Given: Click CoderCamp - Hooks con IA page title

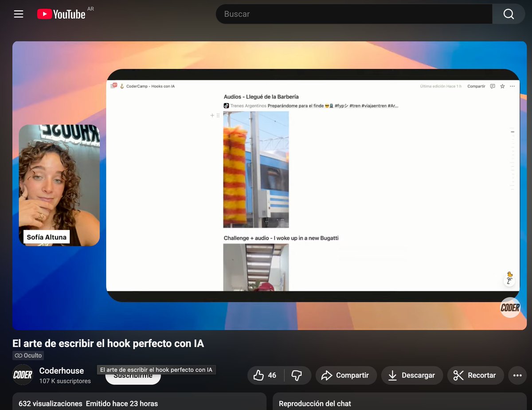Looking at the screenshot, I should (150, 86).
